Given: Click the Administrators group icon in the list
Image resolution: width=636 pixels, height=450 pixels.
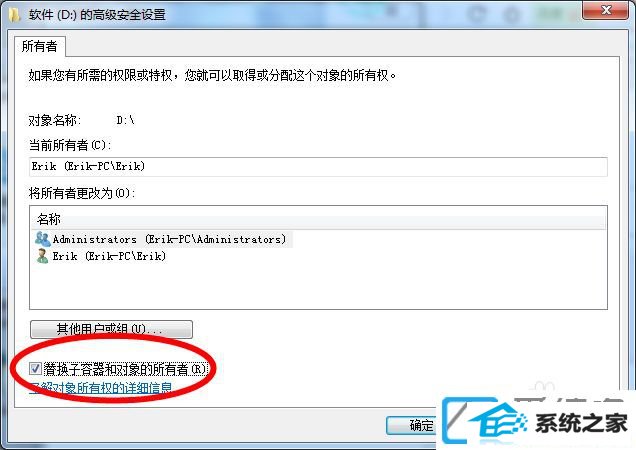Looking at the screenshot, I should point(43,239).
